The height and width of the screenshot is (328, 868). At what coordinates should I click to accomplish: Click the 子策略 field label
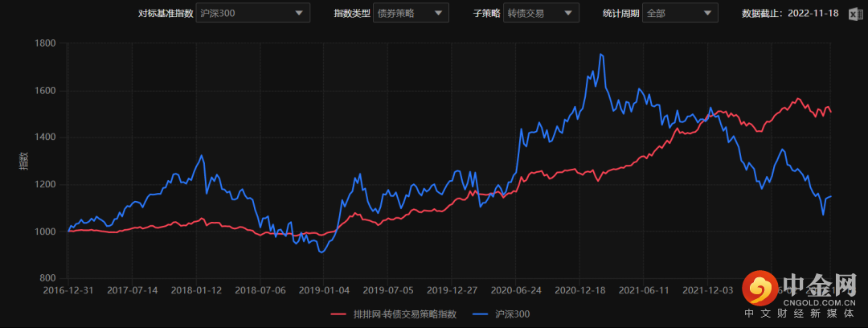(486, 14)
